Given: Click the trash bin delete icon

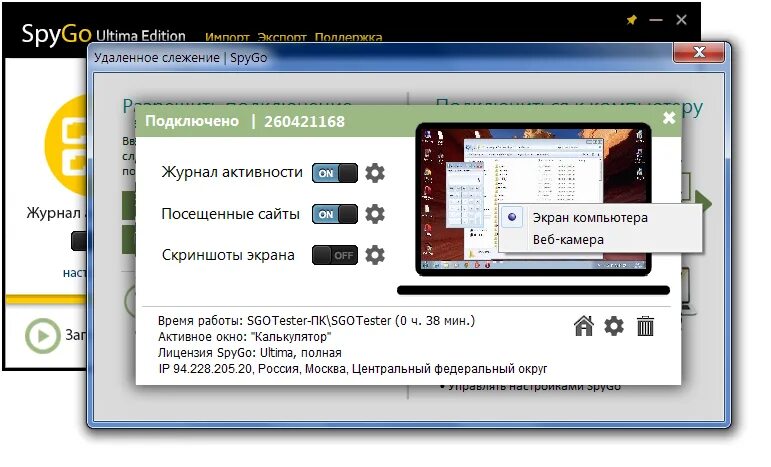Looking at the screenshot, I should pyautogui.click(x=645, y=326).
